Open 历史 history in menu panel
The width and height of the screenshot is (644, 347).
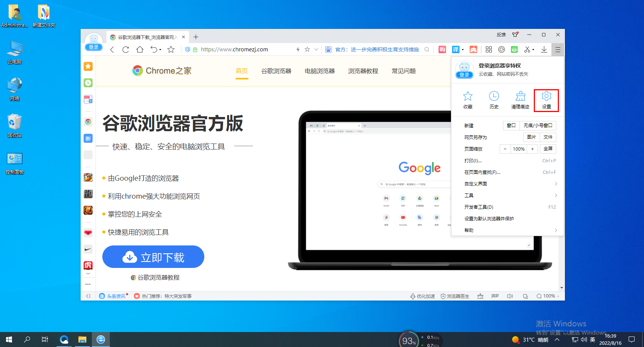[494, 100]
